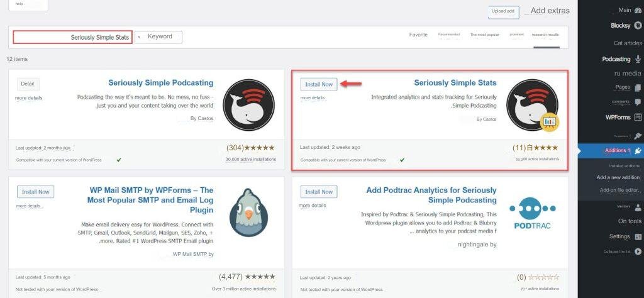This screenshot has width=644, height=298.
Task: Switch to the Favorite tab
Action: click(418, 35)
